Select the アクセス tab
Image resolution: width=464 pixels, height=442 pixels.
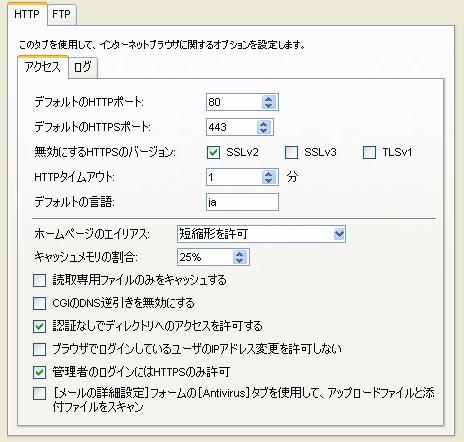(43, 67)
